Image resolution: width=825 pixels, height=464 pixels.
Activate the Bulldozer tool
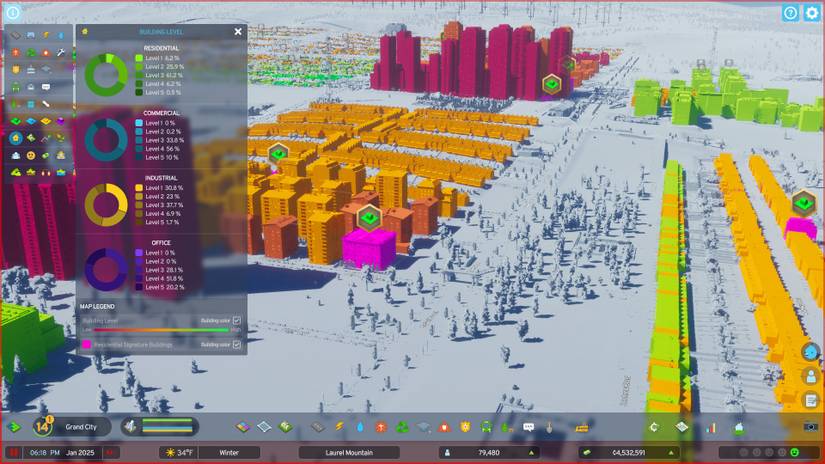point(581,428)
